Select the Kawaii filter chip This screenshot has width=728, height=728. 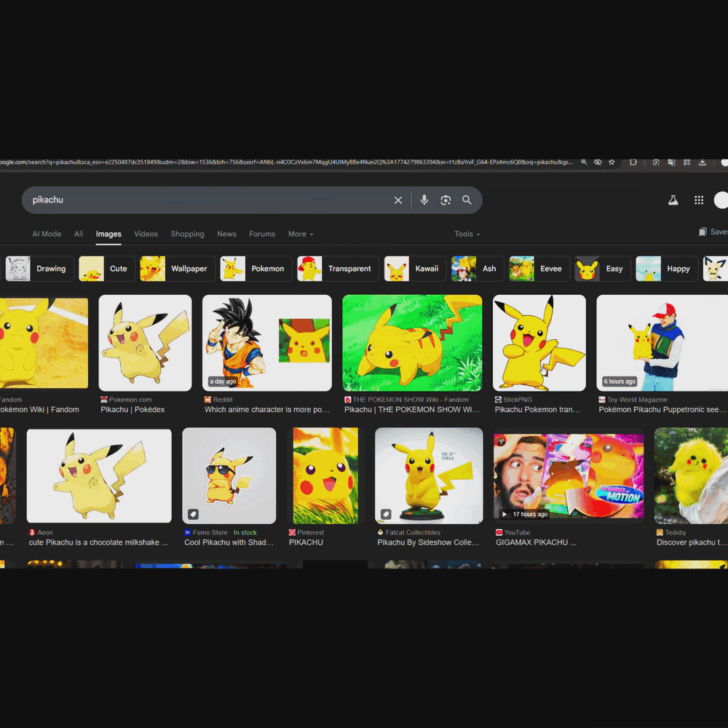pos(415,269)
